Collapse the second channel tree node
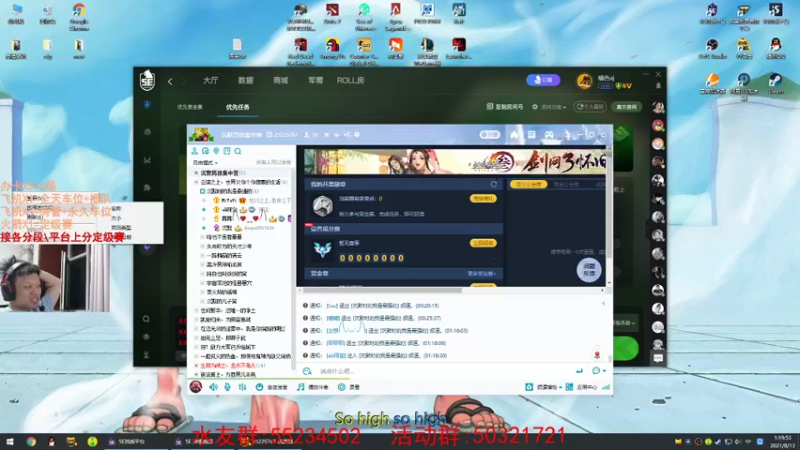Image resolution: width=800 pixels, height=450 pixels. pos(196,182)
